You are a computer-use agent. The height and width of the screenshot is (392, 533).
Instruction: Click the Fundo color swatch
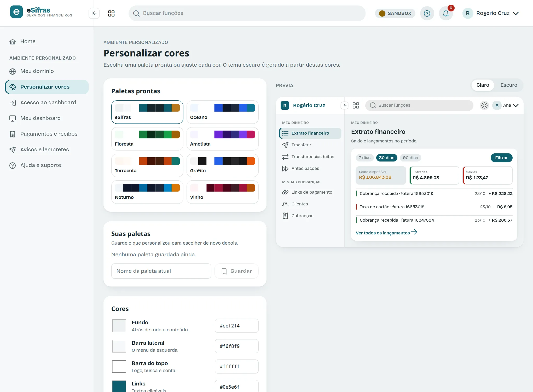119,326
